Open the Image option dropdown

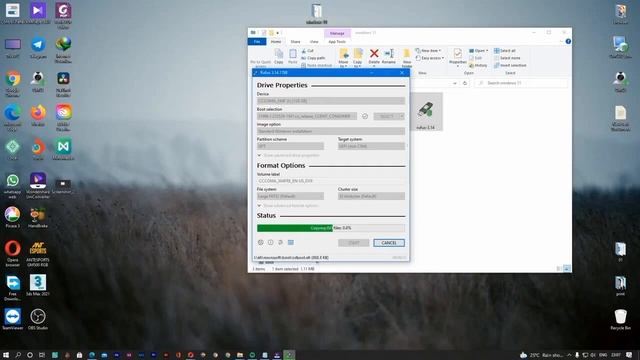pos(331,131)
